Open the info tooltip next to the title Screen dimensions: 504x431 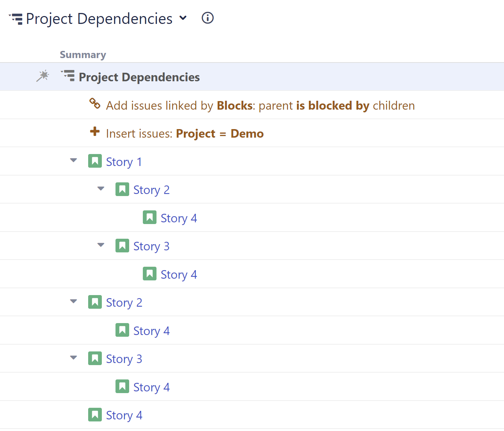coord(207,18)
